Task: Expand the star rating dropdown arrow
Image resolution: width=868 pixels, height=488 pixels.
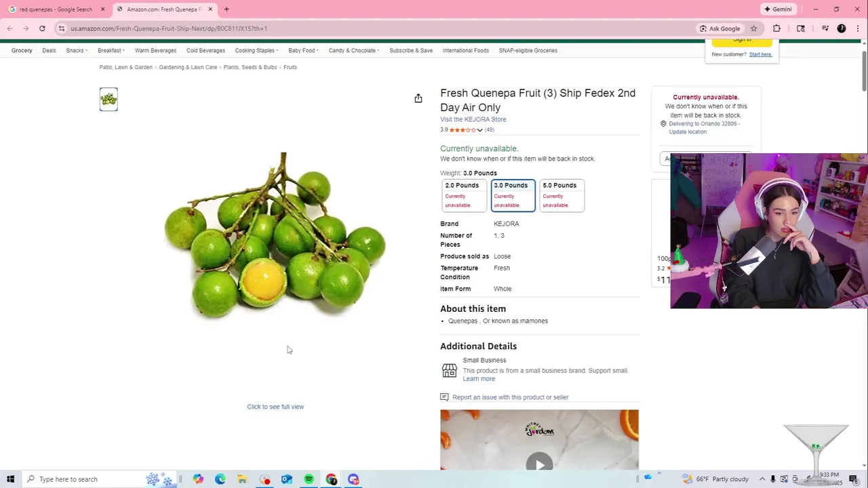Action: 479,130
